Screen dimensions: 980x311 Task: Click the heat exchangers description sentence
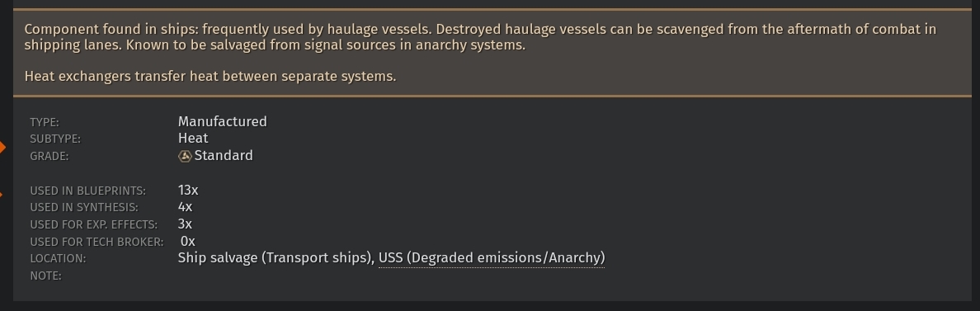coord(210,76)
